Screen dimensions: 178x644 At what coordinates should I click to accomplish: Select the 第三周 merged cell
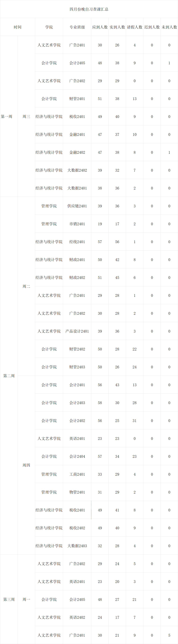9,599
